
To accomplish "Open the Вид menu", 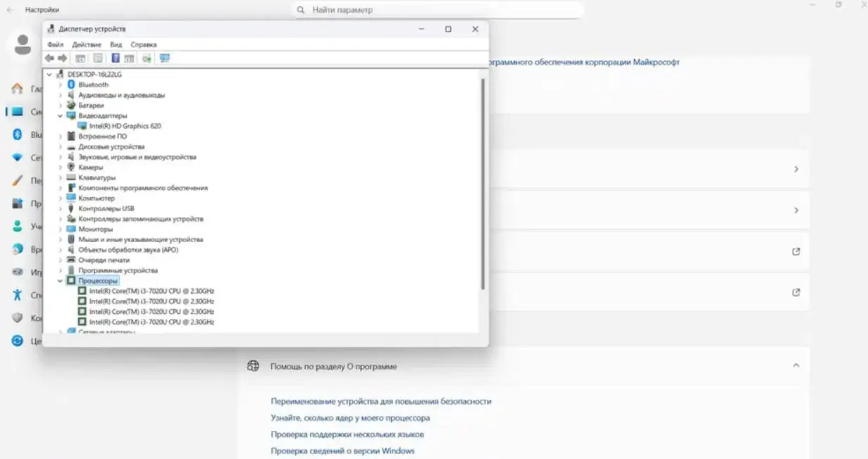I will (x=116, y=44).
